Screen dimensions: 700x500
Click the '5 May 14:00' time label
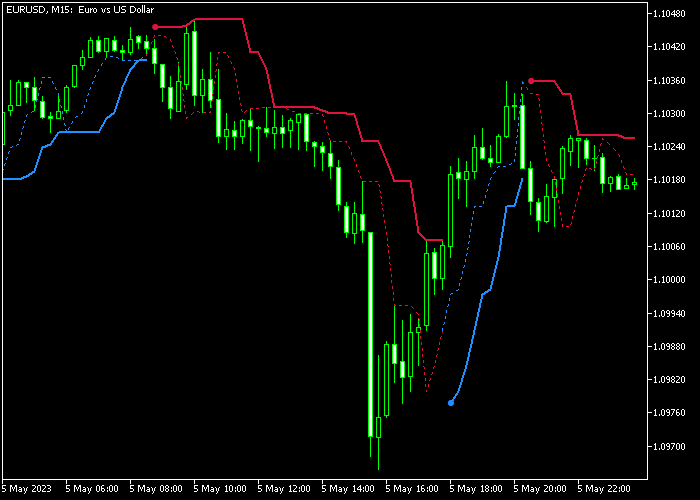[348, 489]
